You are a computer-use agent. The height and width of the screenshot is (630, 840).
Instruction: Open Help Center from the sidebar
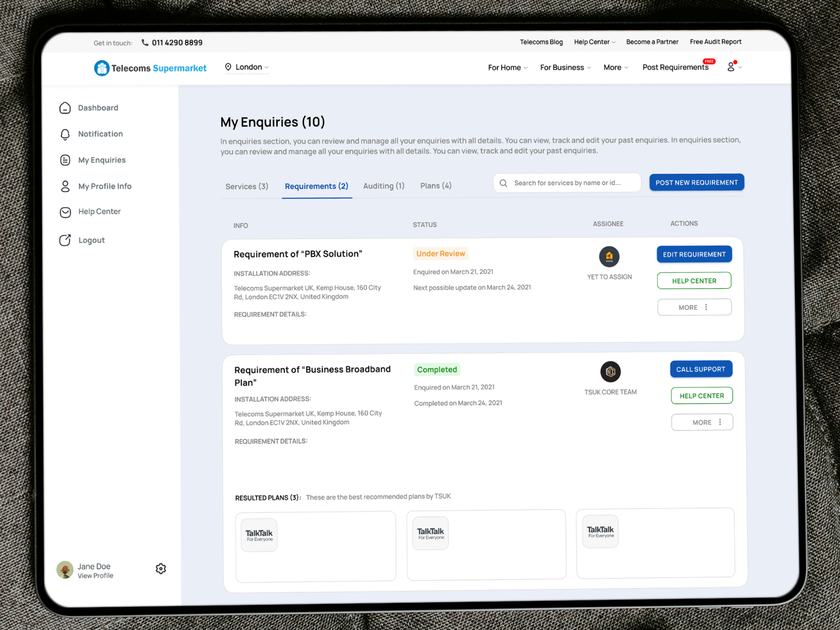99,211
